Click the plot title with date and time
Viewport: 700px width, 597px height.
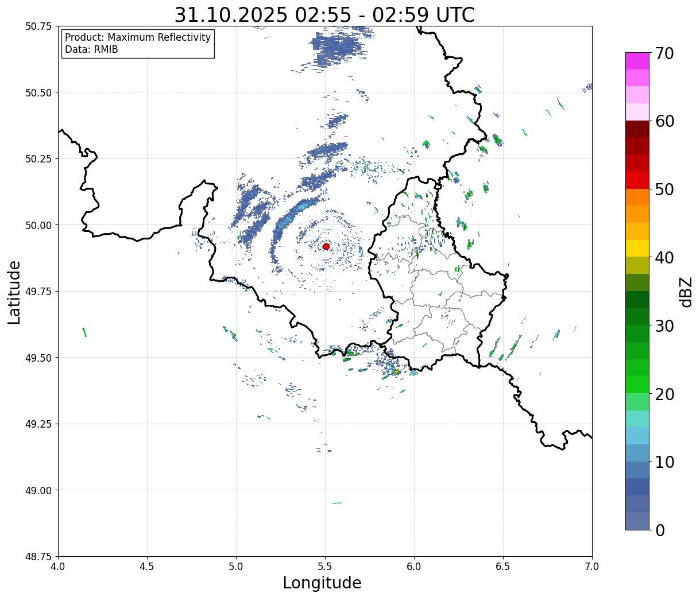[x=324, y=15]
